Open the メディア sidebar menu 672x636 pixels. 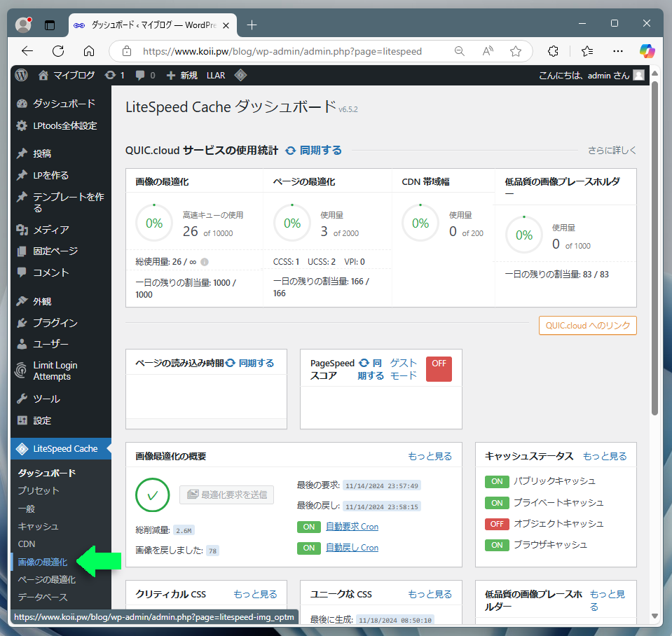click(x=61, y=230)
